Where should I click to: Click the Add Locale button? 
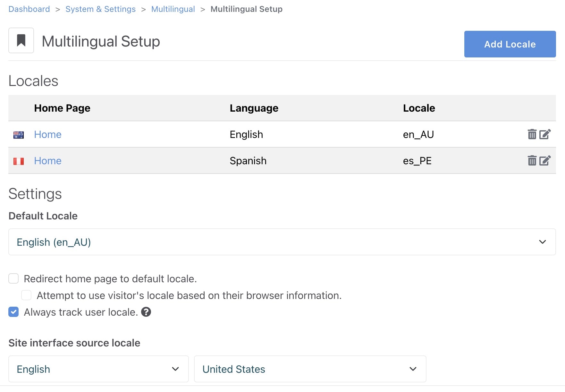click(x=510, y=44)
